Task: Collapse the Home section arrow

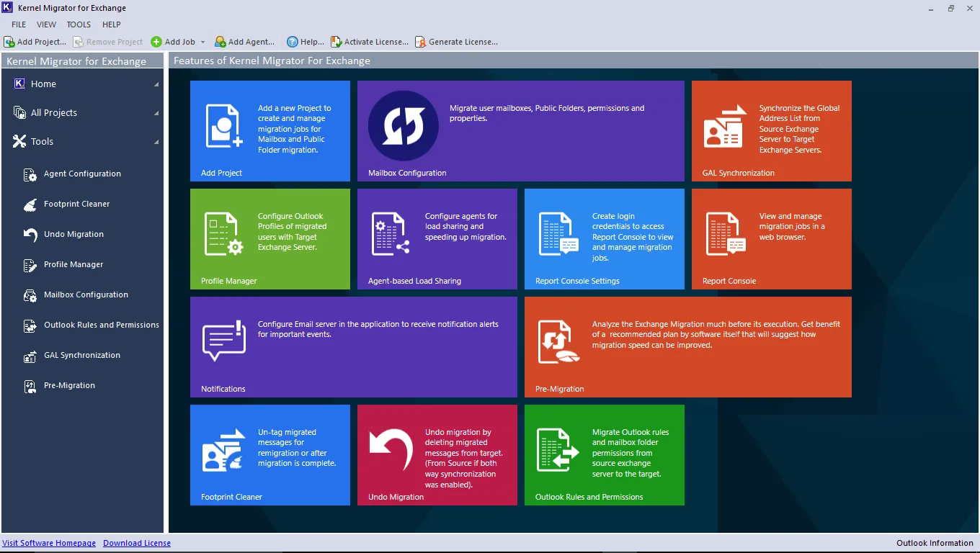Action: coord(156,84)
